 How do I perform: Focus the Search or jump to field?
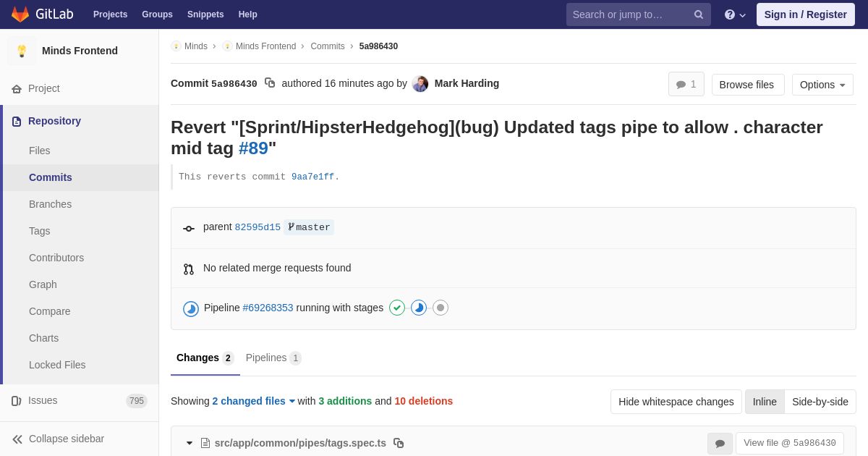[628, 14]
